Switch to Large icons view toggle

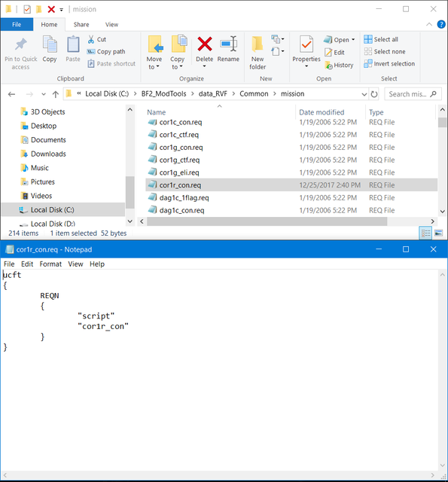439,233
